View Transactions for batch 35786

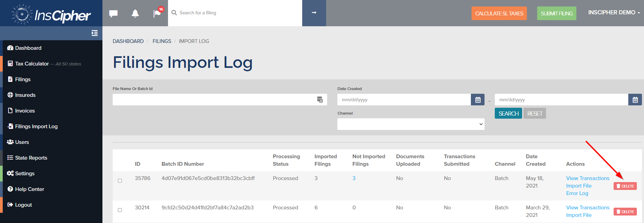pyautogui.click(x=588, y=178)
